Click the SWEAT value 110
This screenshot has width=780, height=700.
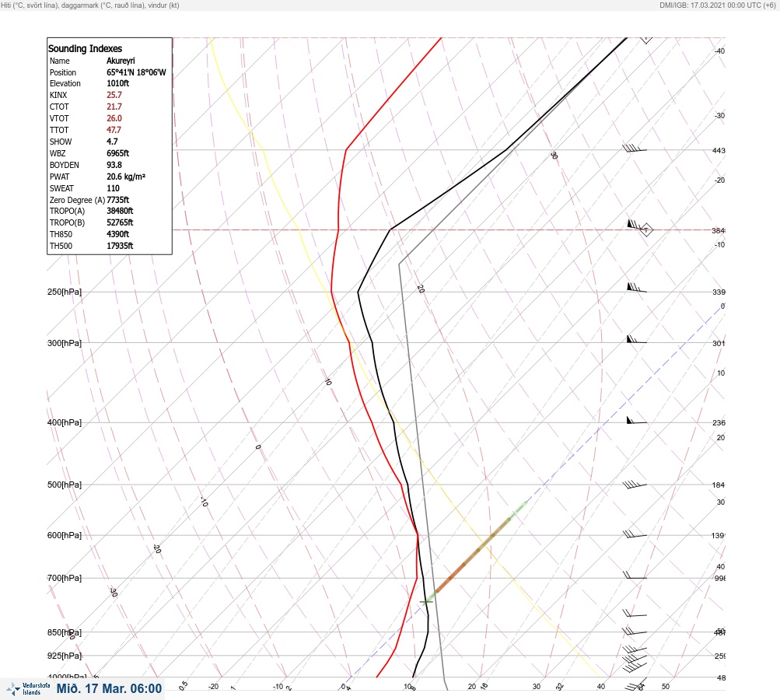pyautogui.click(x=113, y=188)
